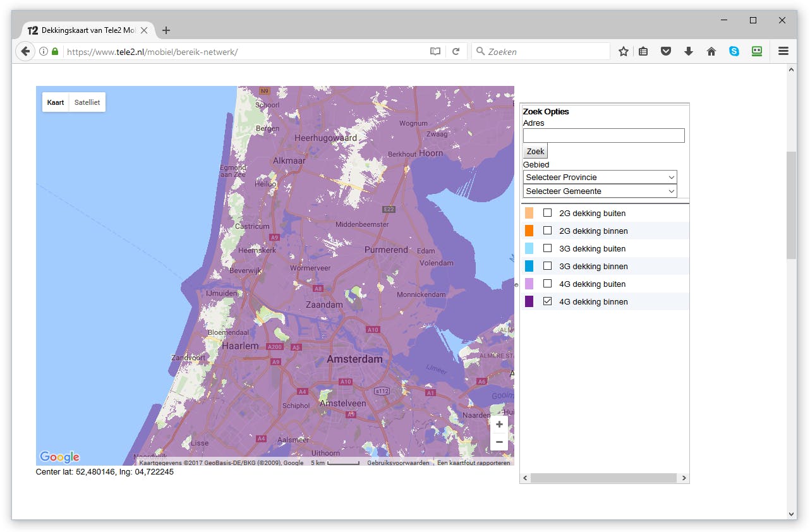This screenshot has width=810, height=532.
Task: Enable the 3G dekking binnen checkbox
Action: click(548, 266)
